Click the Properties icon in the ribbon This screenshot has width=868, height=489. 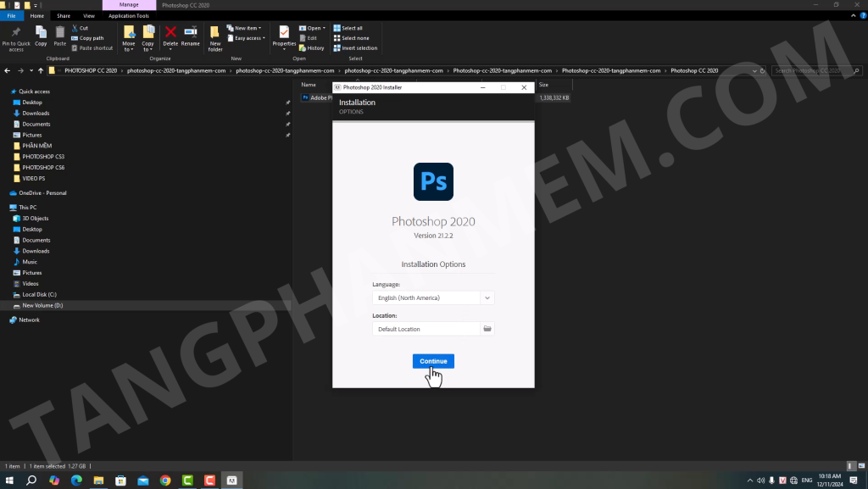point(284,36)
